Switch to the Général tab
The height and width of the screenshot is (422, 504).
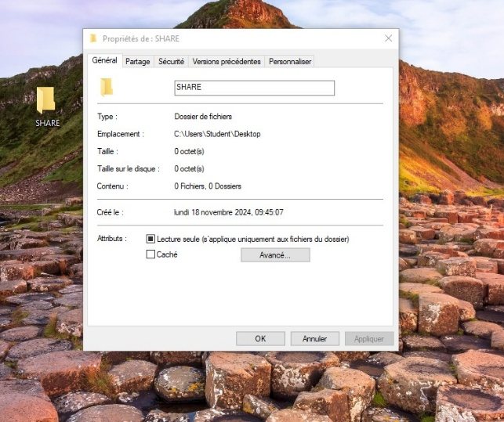[x=104, y=60]
